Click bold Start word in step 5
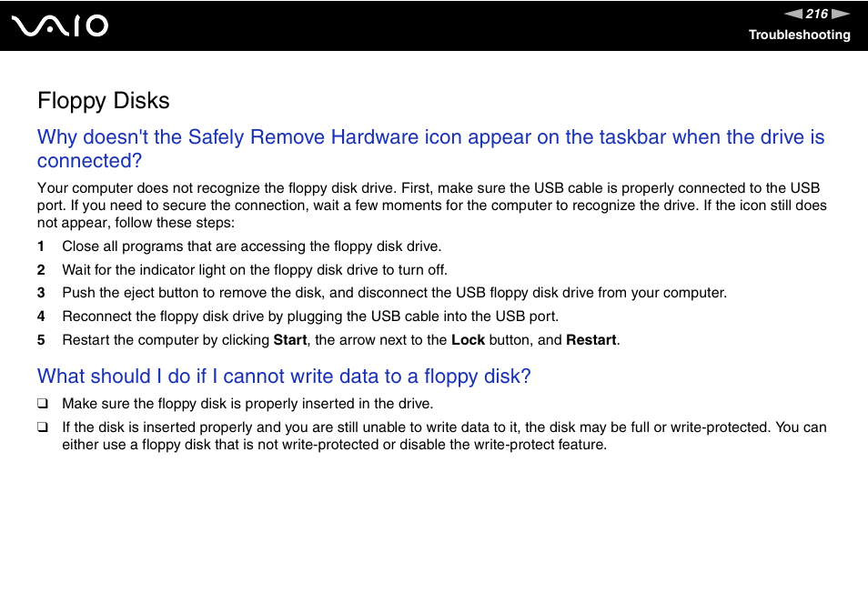This screenshot has width=868, height=613. click(x=290, y=339)
